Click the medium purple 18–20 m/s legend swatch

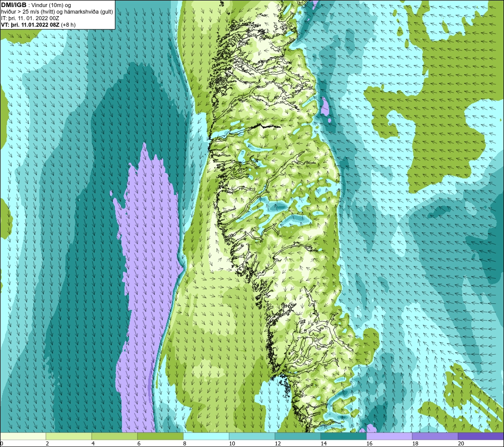435,436
